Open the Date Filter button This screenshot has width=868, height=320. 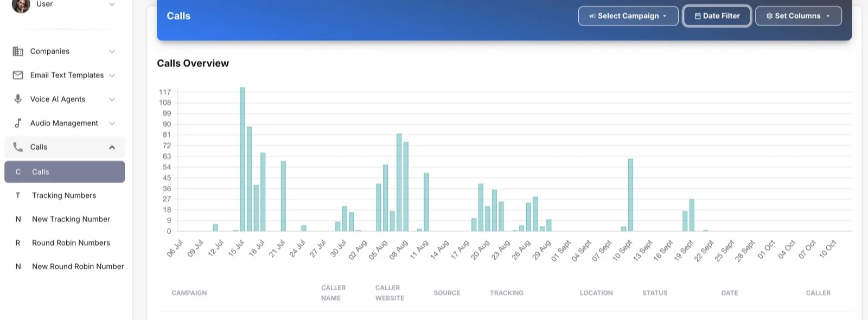tap(717, 16)
